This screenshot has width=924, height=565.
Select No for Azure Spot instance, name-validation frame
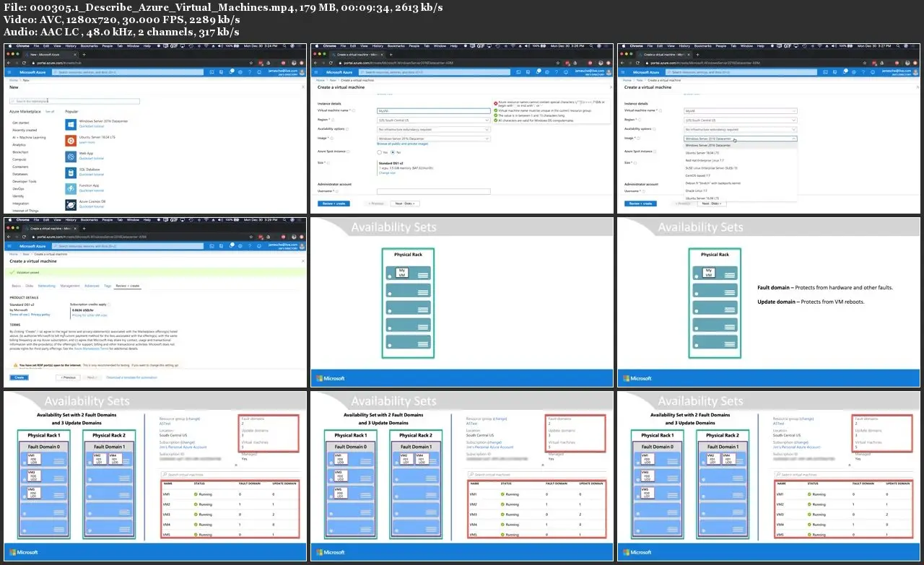[393, 152]
